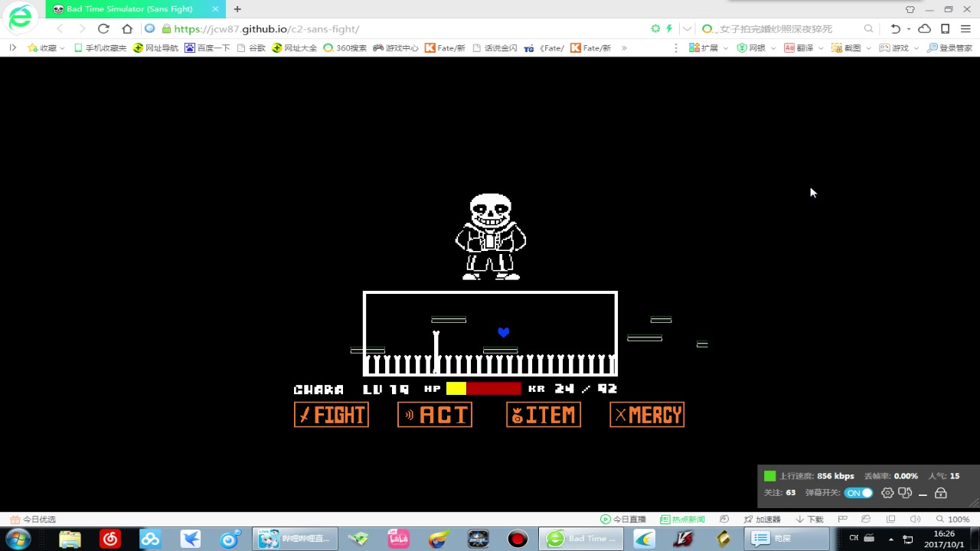Open the Baidu cloud taskbar icon
Screen dimensions: 980x551
tap(150, 539)
